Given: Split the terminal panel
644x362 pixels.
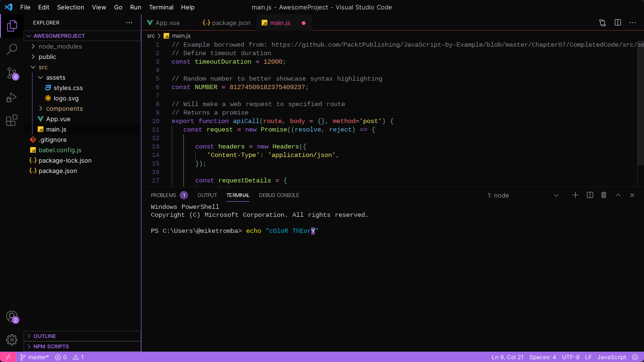Looking at the screenshot, I should [x=590, y=195].
